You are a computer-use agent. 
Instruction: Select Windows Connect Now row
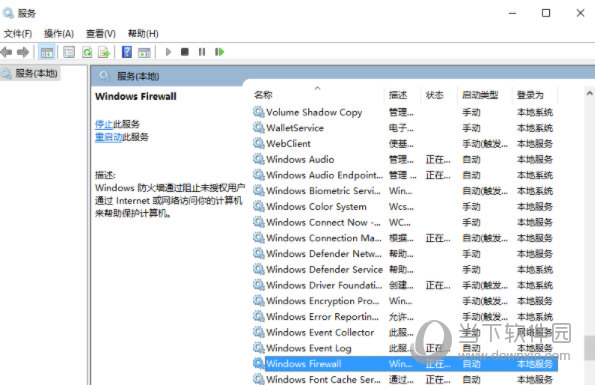[405, 222]
